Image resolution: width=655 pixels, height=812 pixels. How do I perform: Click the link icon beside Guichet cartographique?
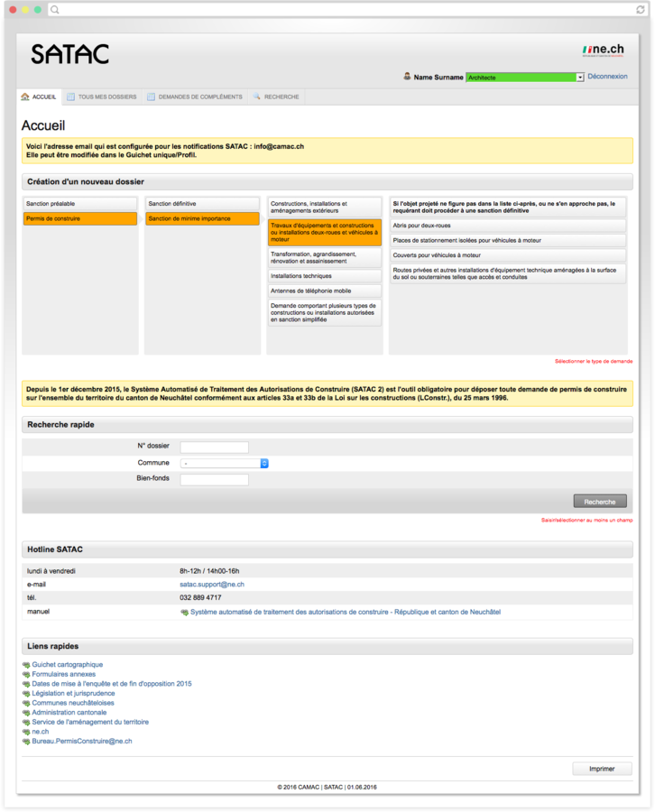pos(26,665)
